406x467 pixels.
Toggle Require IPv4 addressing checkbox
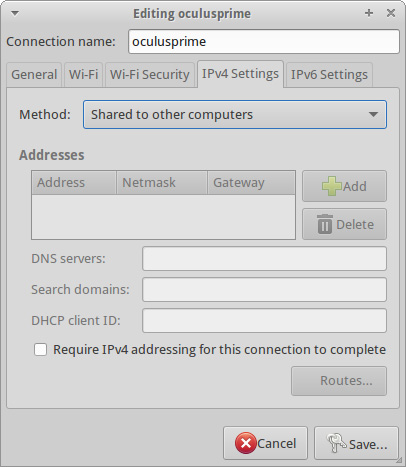tap(40, 350)
